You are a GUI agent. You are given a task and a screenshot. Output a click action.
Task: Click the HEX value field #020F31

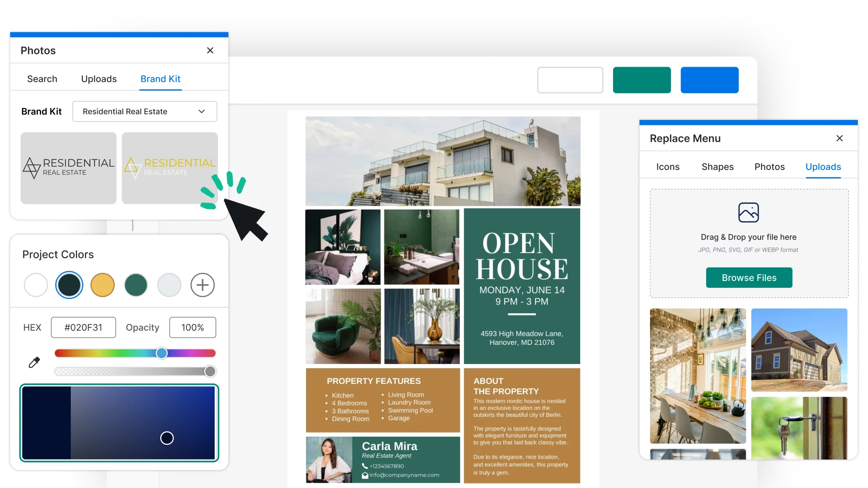click(x=83, y=327)
